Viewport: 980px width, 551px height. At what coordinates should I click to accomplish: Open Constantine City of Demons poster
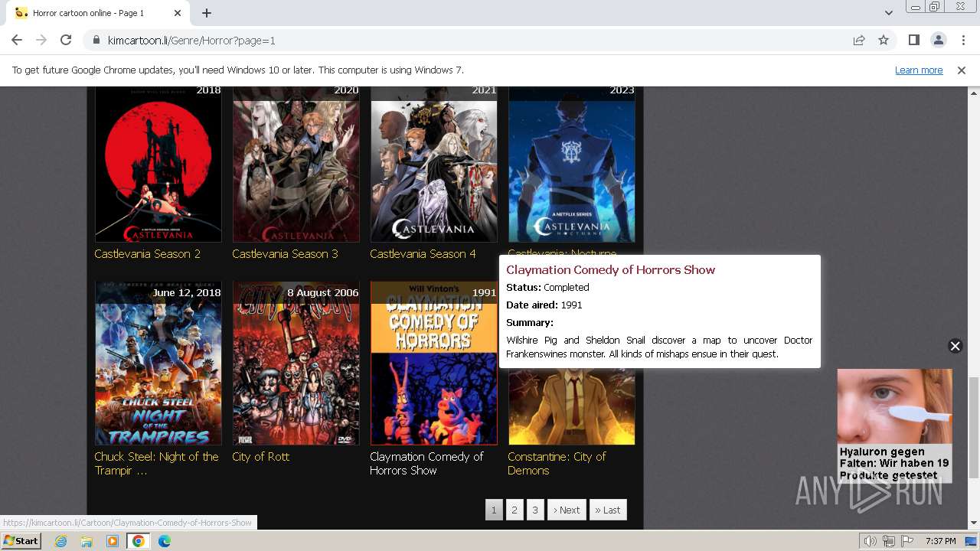(572, 406)
